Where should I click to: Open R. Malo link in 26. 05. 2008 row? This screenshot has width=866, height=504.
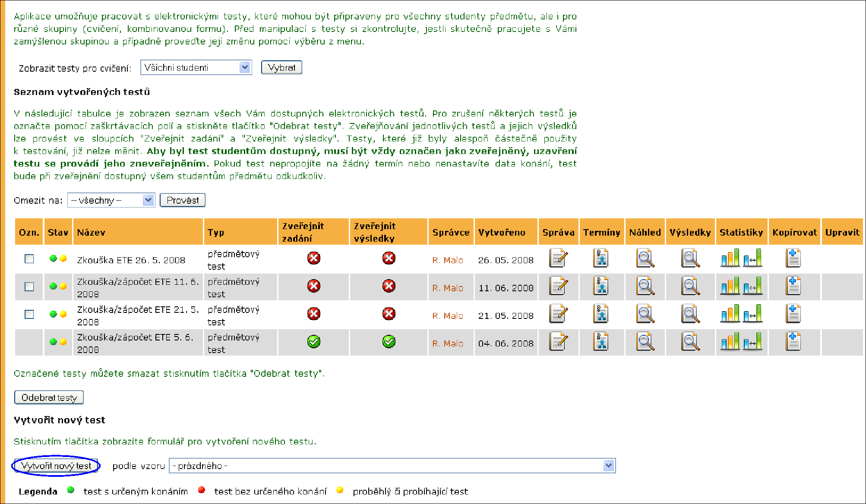[x=448, y=260]
